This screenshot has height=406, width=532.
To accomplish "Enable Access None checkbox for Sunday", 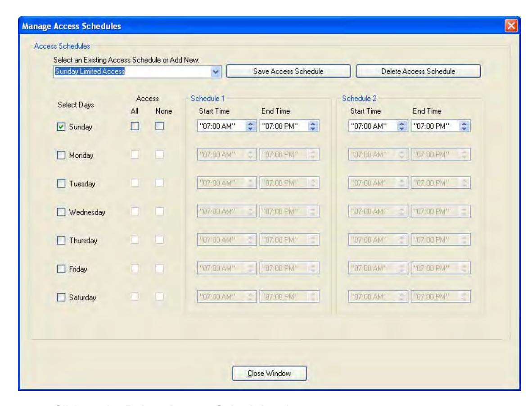I will pyautogui.click(x=159, y=126).
